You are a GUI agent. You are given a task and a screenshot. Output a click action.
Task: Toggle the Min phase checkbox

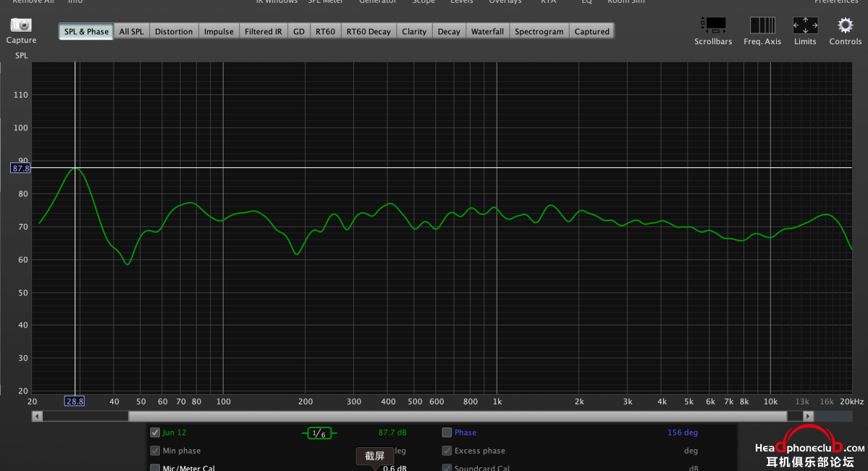(x=155, y=451)
